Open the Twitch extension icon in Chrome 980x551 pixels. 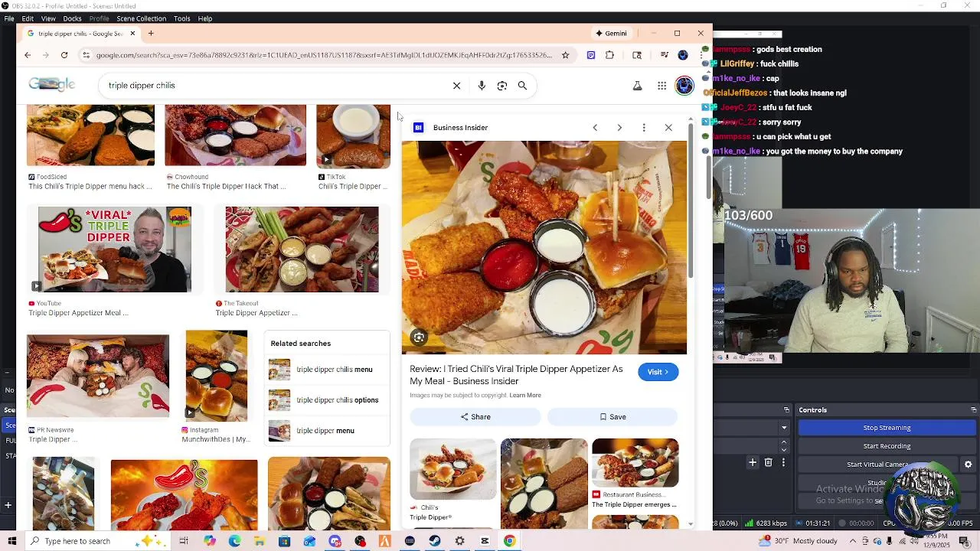[x=591, y=55]
